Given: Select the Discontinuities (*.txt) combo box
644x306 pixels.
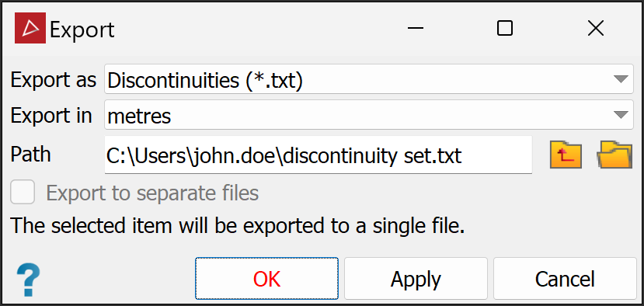Looking at the screenshot, I should [x=369, y=79].
